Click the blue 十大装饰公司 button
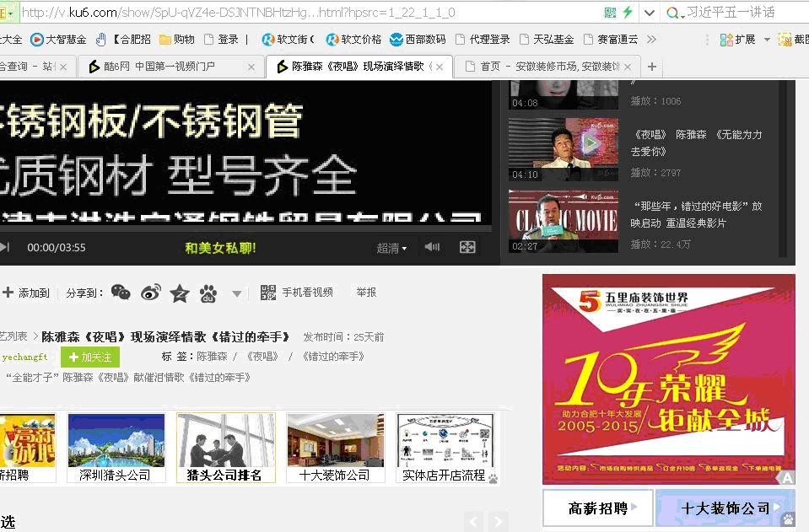This screenshot has width=809, height=532. point(725,508)
